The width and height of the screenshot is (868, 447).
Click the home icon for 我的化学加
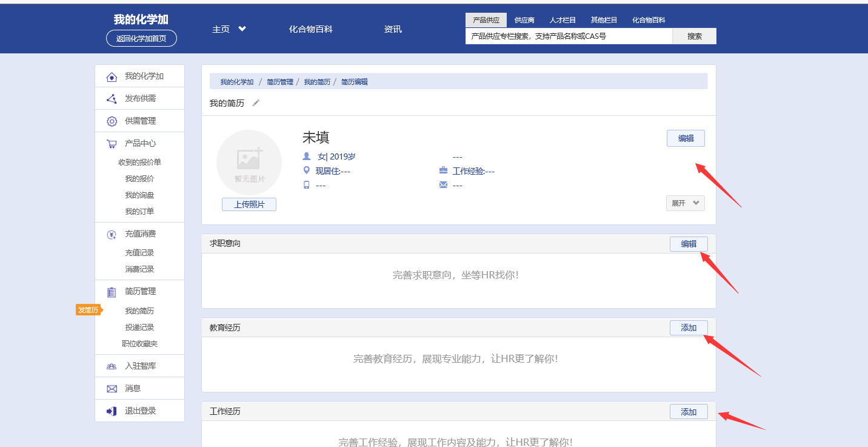112,76
